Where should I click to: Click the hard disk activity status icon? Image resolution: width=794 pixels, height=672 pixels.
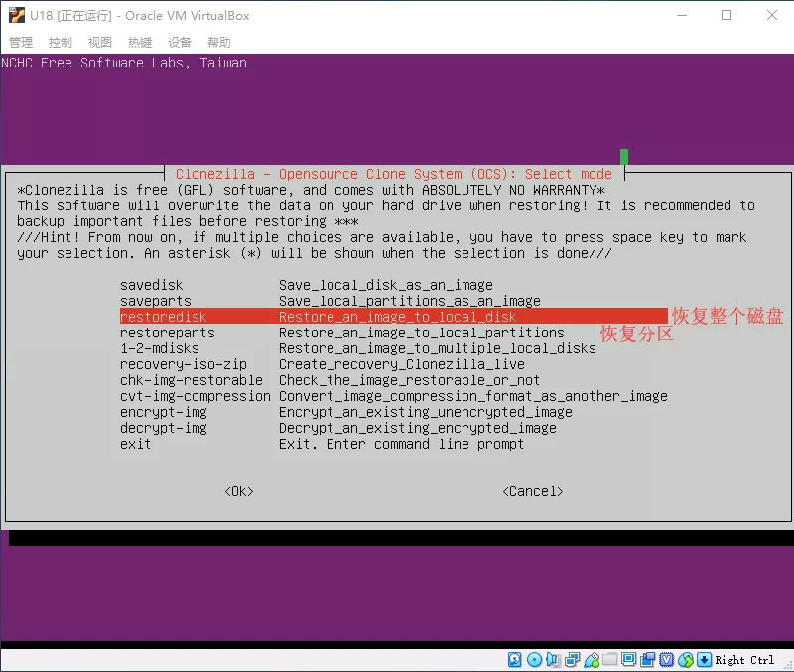tap(514, 659)
